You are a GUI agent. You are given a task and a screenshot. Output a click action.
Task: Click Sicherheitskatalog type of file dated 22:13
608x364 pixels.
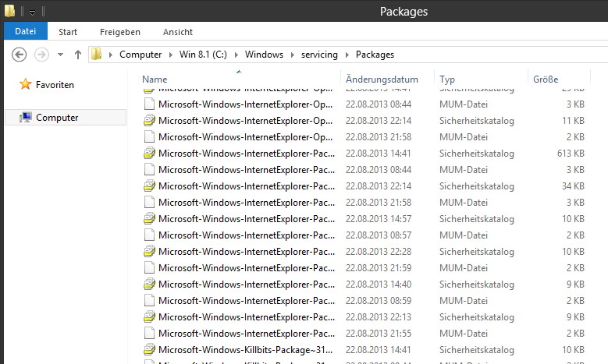[x=477, y=316]
